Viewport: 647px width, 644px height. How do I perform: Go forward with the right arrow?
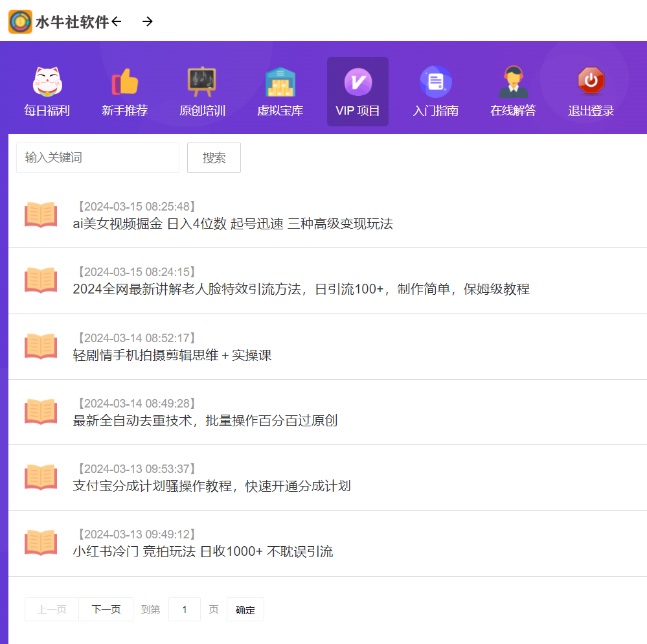click(147, 21)
